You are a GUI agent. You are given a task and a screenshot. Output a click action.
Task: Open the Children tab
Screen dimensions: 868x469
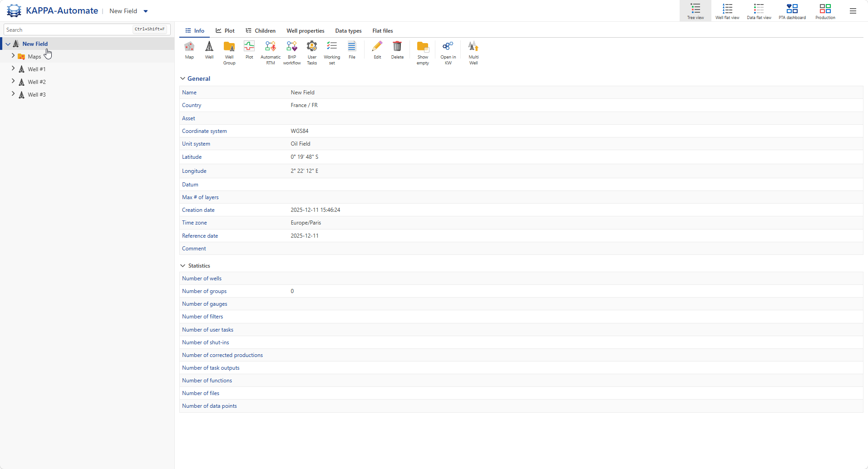pyautogui.click(x=261, y=31)
